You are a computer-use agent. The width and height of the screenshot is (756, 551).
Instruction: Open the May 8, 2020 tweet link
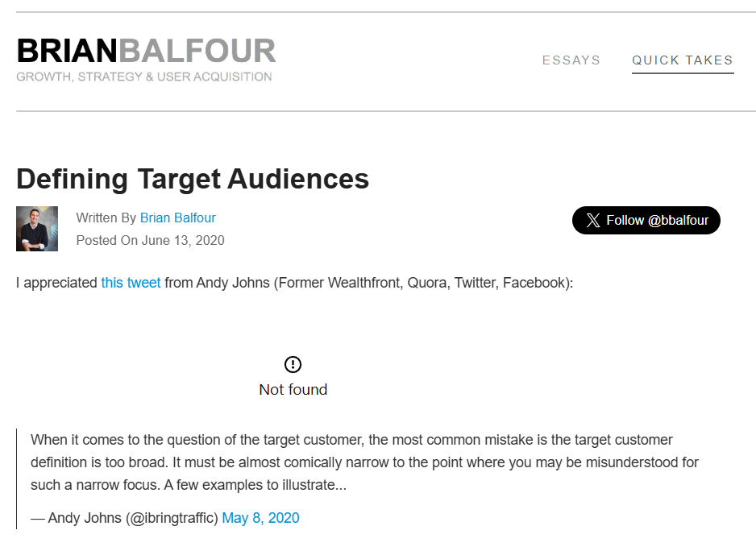click(x=260, y=518)
